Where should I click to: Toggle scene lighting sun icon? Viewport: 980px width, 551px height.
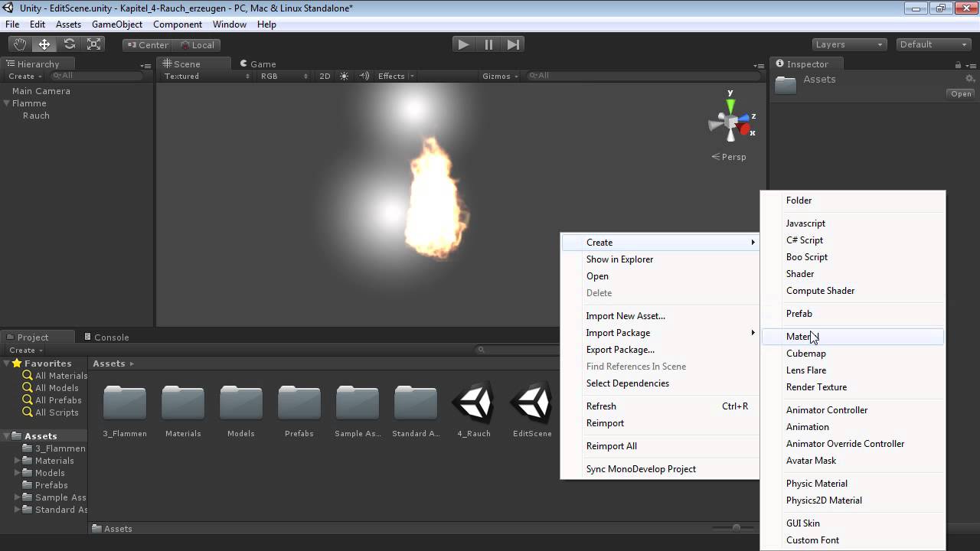(344, 76)
